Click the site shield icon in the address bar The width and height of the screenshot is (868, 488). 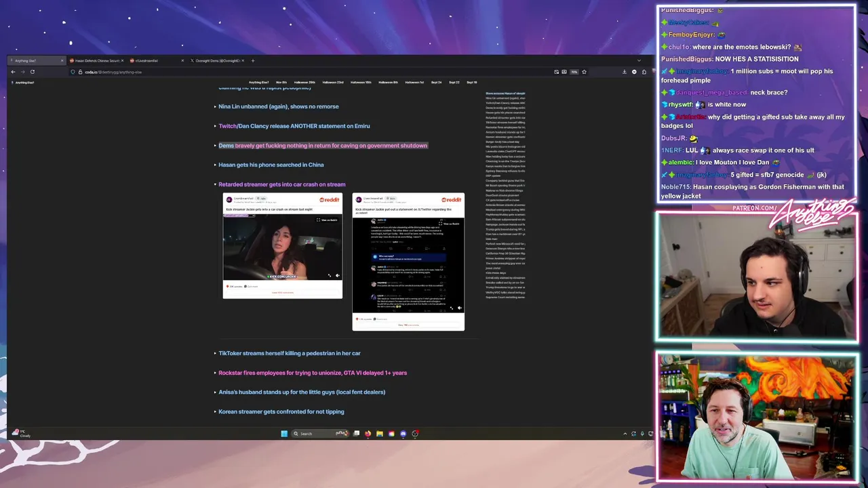(x=73, y=72)
